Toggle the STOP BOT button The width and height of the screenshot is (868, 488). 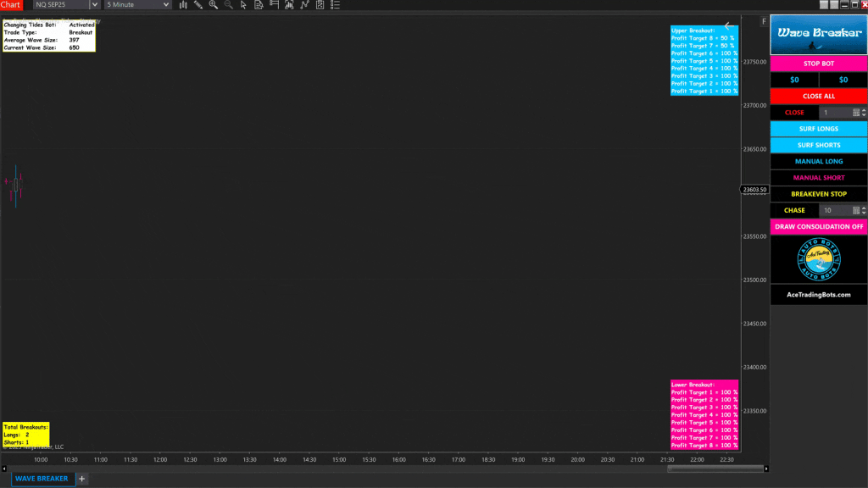click(x=819, y=64)
